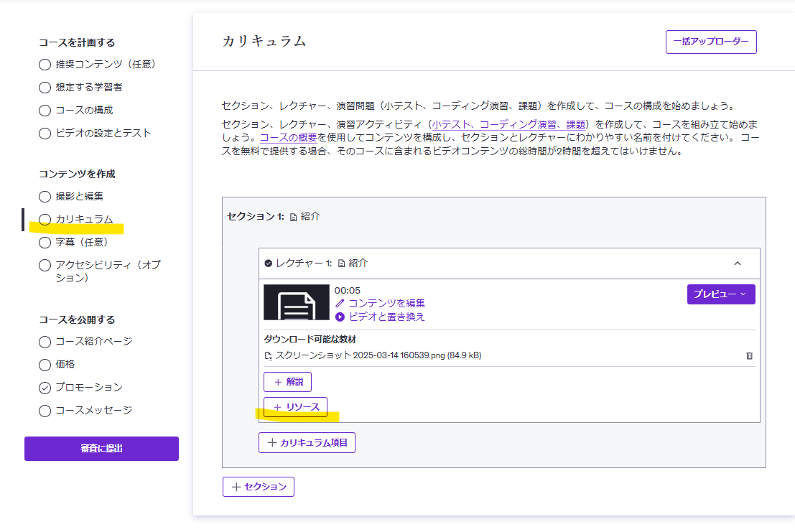Open the プレビュー dropdown button
The image size is (795, 532).
[721, 294]
